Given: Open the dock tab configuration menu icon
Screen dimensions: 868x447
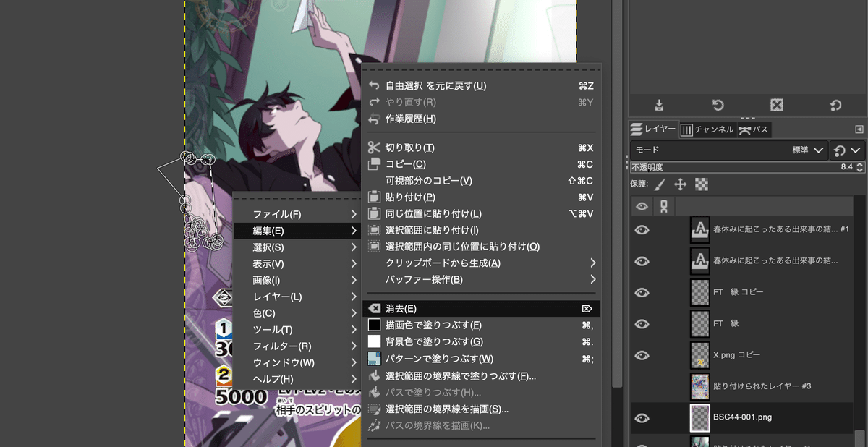Looking at the screenshot, I should [859, 129].
